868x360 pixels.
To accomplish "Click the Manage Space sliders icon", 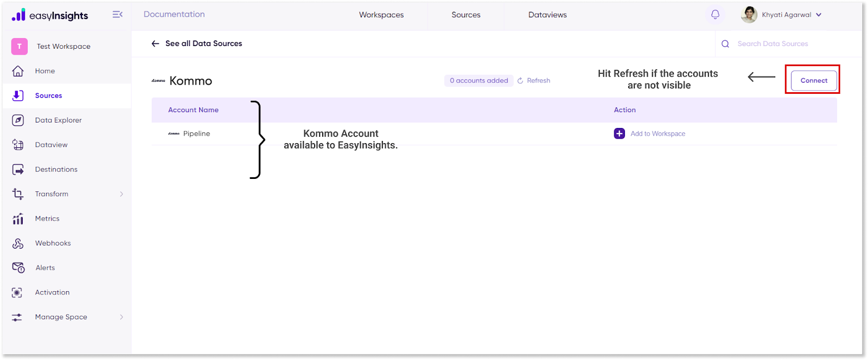I will (x=17, y=317).
